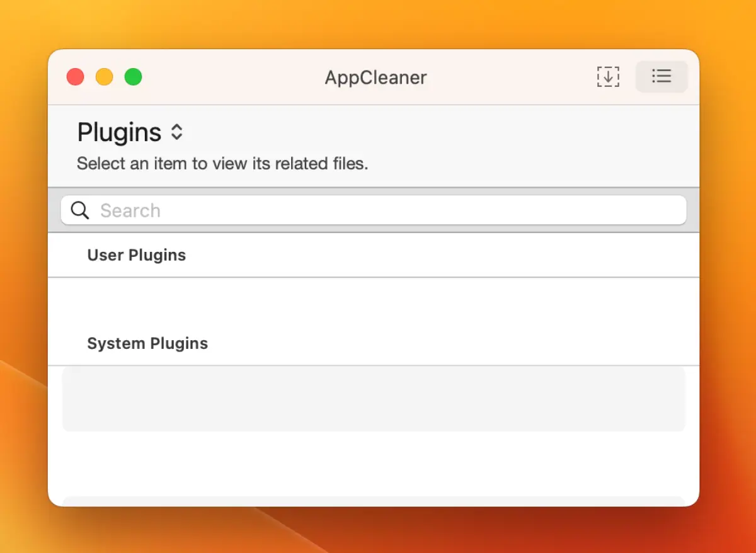Switch to the drop zone view icon
756x553 pixels.
(608, 77)
